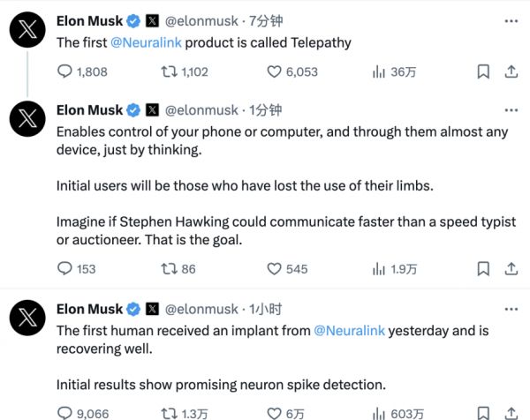Share the Stephen Hawking tweet
The image size is (530, 420).
tap(510, 269)
